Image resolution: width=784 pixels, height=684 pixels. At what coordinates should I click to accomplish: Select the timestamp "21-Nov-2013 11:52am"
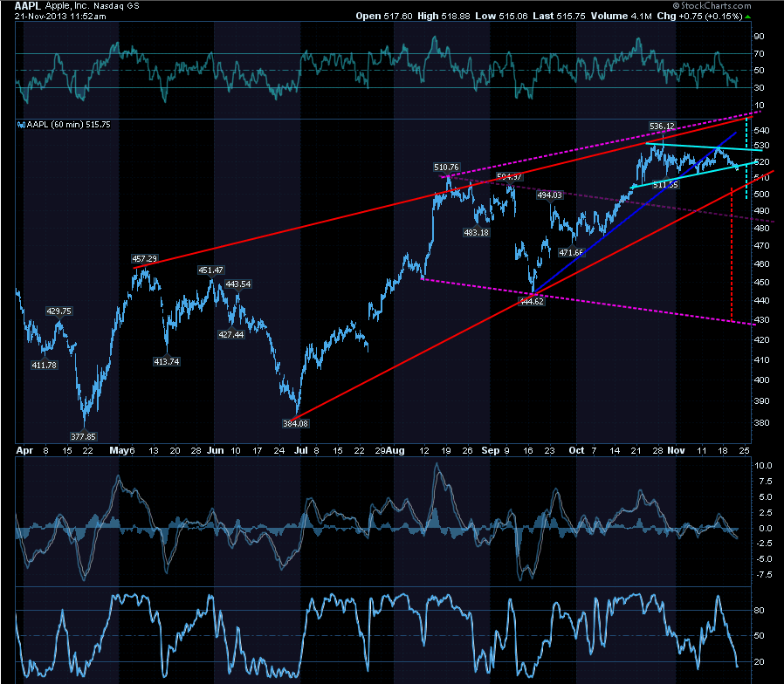click(x=60, y=16)
